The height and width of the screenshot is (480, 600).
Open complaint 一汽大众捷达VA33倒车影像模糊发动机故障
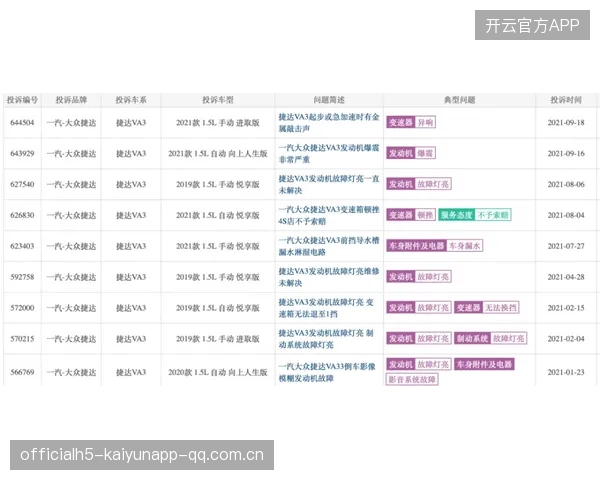coord(327,372)
